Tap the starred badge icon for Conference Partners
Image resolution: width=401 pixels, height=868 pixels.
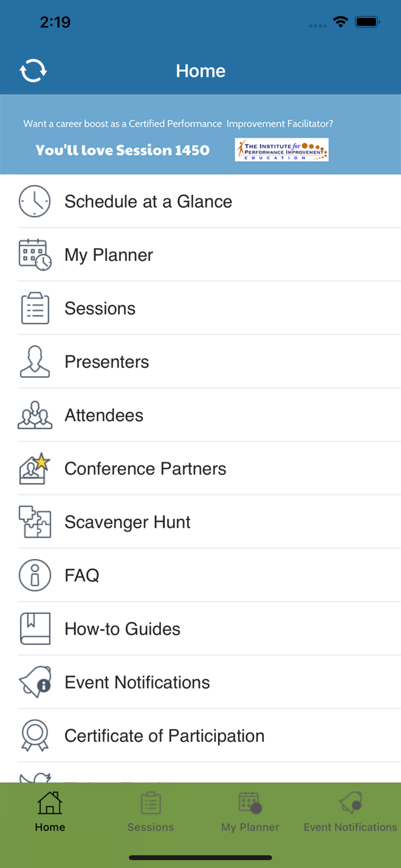pos(35,468)
